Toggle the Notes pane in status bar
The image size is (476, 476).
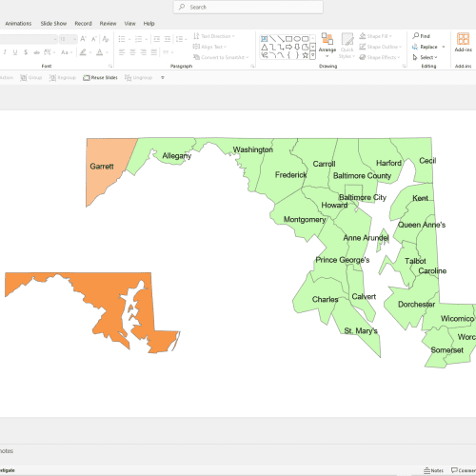[x=433, y=470]
